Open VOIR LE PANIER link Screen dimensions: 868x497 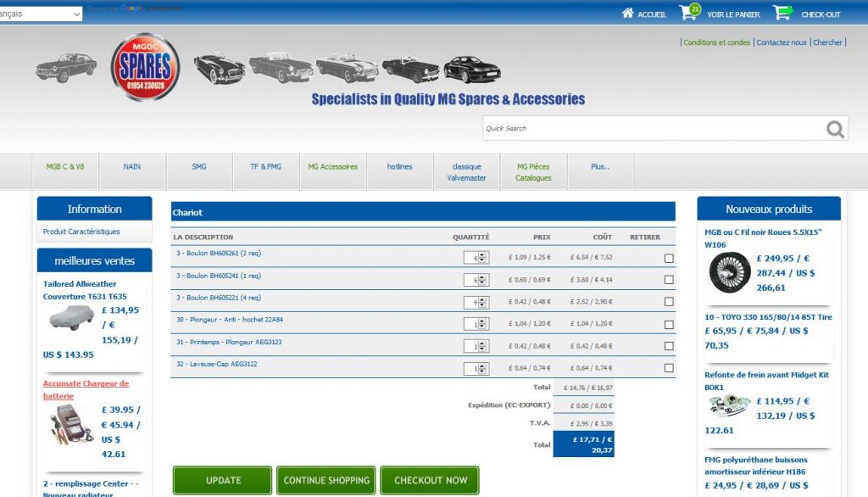pyautogui.click(x=733, y=14)
